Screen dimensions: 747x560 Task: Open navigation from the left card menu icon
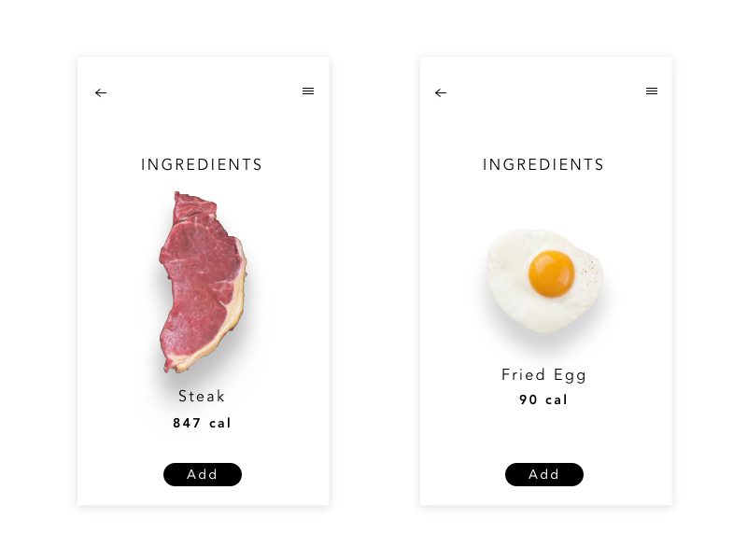(308, 91)
